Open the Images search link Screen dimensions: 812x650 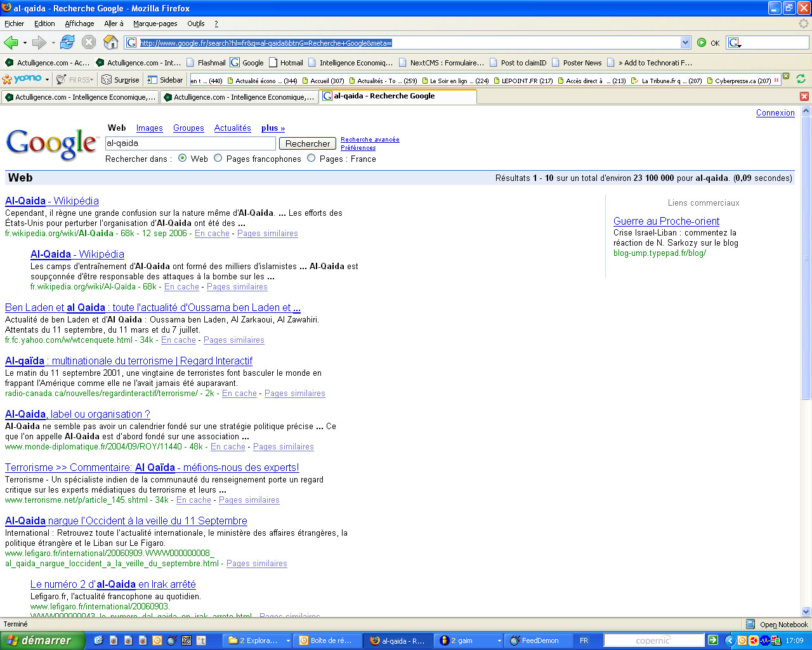150,128
